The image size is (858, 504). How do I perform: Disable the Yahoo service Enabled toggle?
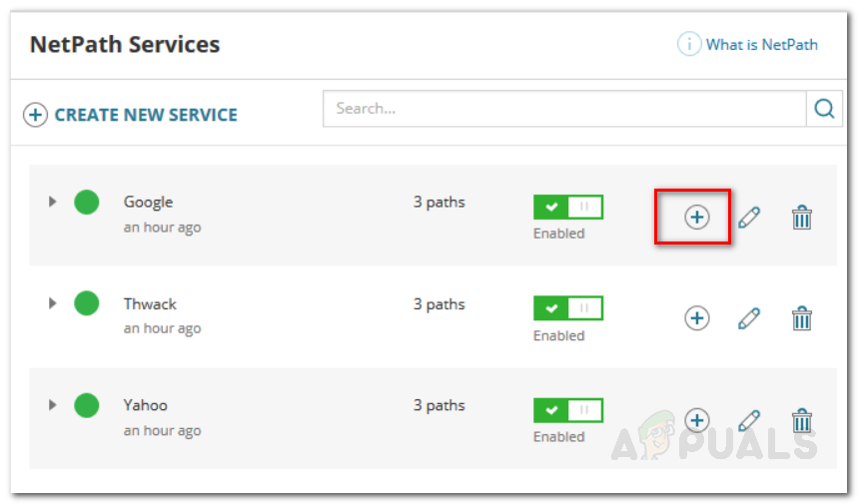pos(568,410)
